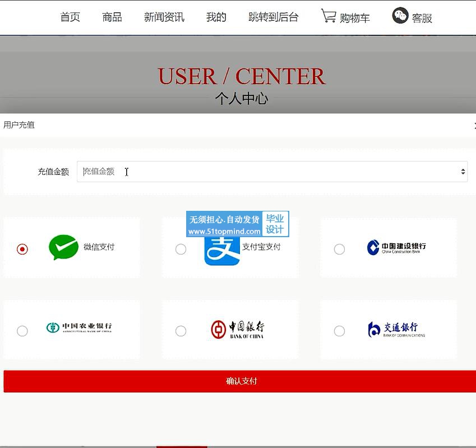Image resolution: width=476 pixels, height=448 pixels.
Task: Choose the 中国农业银行 radio button
Action: click(22, 331)
